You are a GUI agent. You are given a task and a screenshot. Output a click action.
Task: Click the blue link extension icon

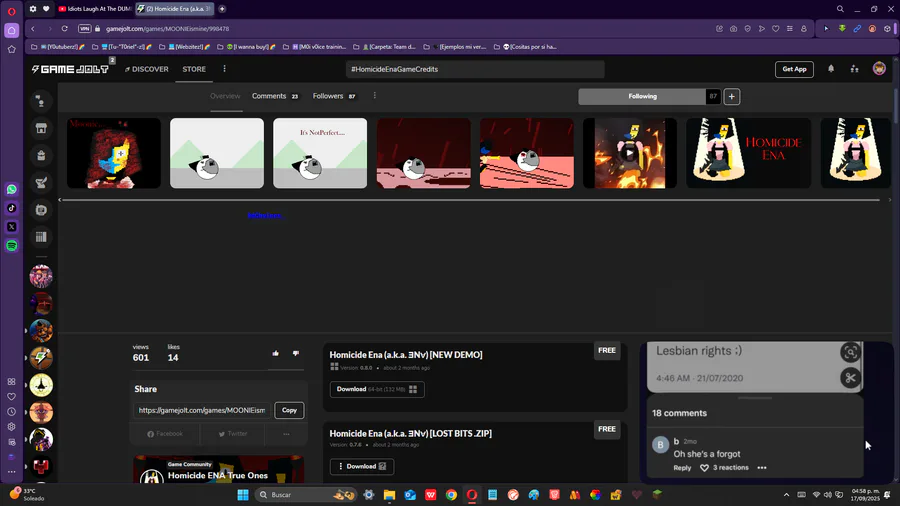click(857, 29)
